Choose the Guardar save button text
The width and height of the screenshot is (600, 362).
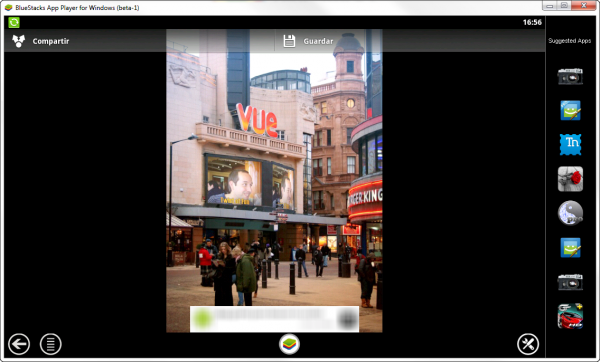(x=318, y=41)
